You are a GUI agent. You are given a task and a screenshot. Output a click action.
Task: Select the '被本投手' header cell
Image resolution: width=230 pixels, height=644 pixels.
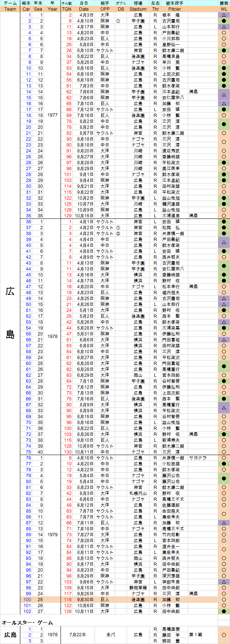174,3
